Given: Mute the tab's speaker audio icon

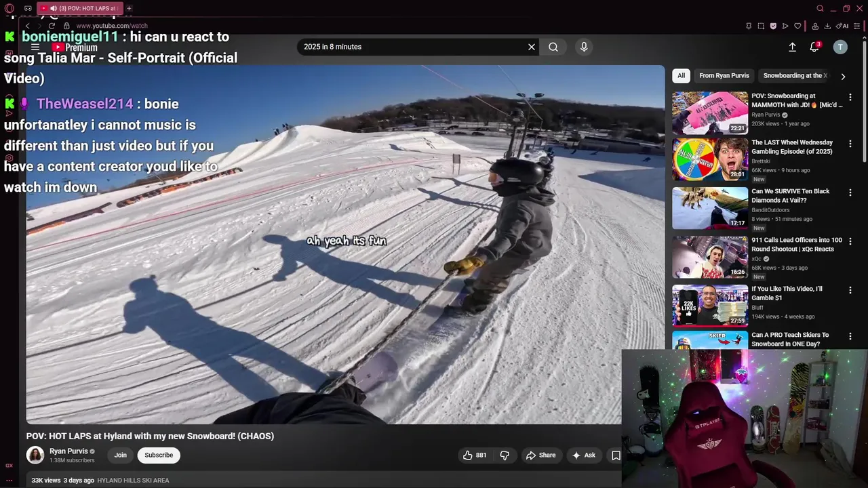Looking at the screenshot, I should tap(54, 8).
